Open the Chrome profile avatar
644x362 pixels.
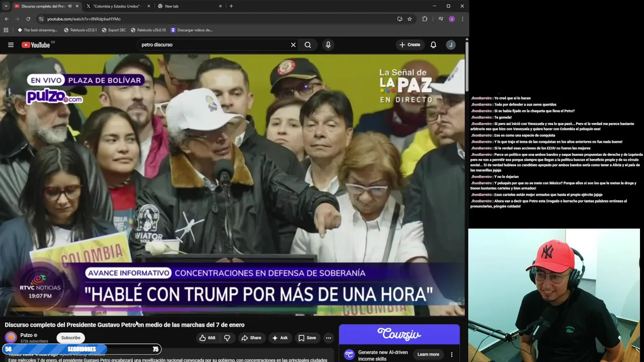(452, 19)
